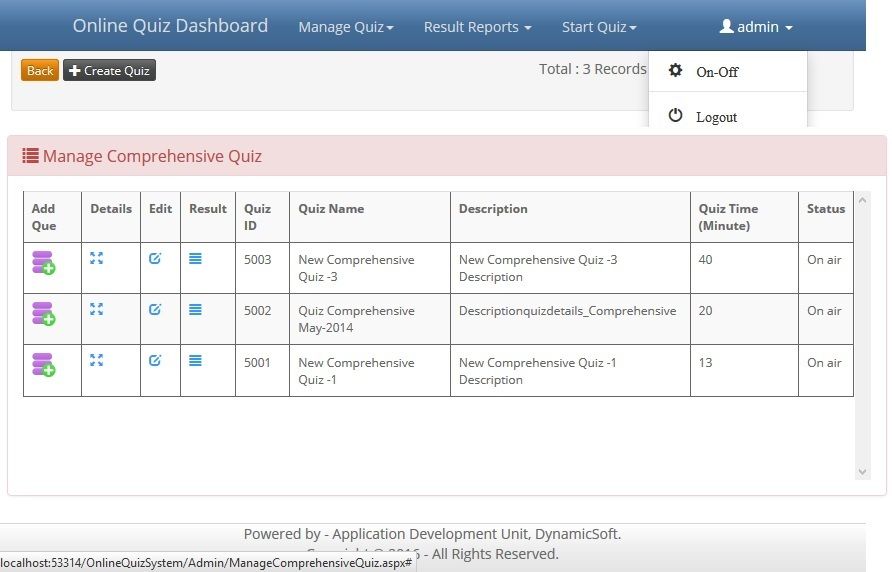The width and height of the screenshot is (892, 572).
Task: Collapse the admin user dropdown
Action: (756, 27)
